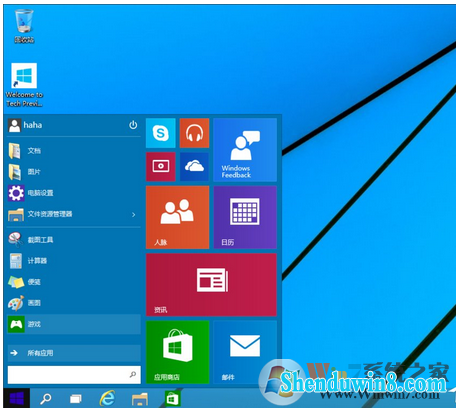This screenshot has height=408, width=456.
Task: Open Documents (文档) folder
Action: tap(74, 151)
